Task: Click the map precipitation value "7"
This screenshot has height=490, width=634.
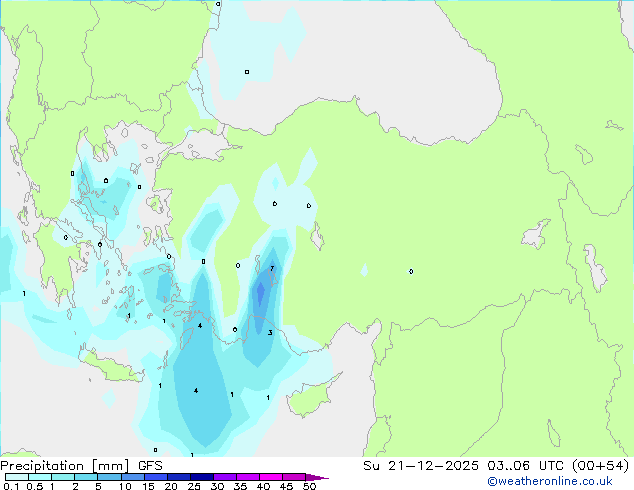Action: click(272, 268)
